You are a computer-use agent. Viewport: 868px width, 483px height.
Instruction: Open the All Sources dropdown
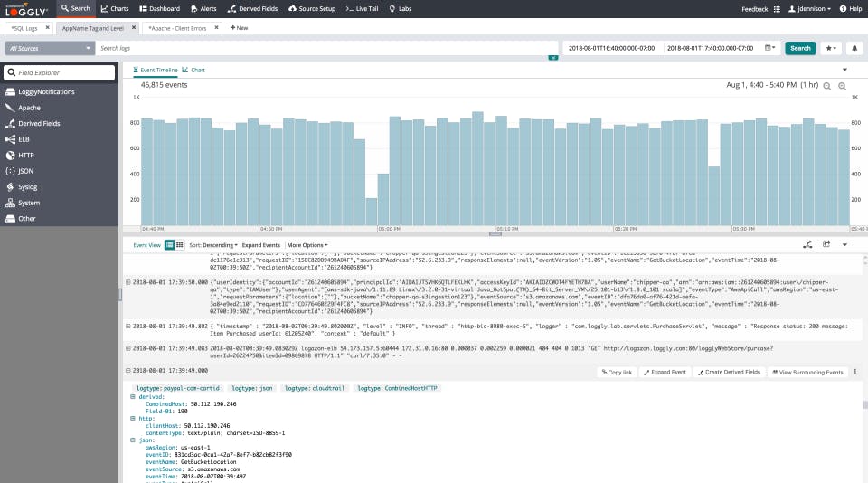coord(50,48)
